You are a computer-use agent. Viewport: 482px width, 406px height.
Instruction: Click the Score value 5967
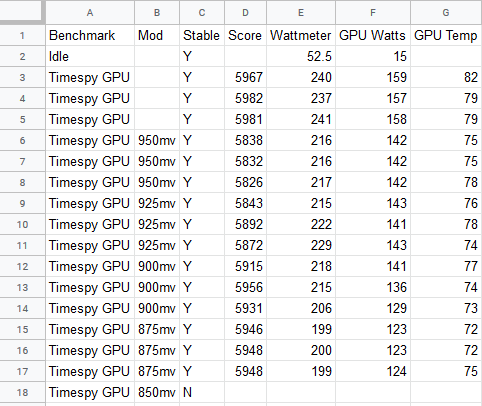(x=246, y=77)
